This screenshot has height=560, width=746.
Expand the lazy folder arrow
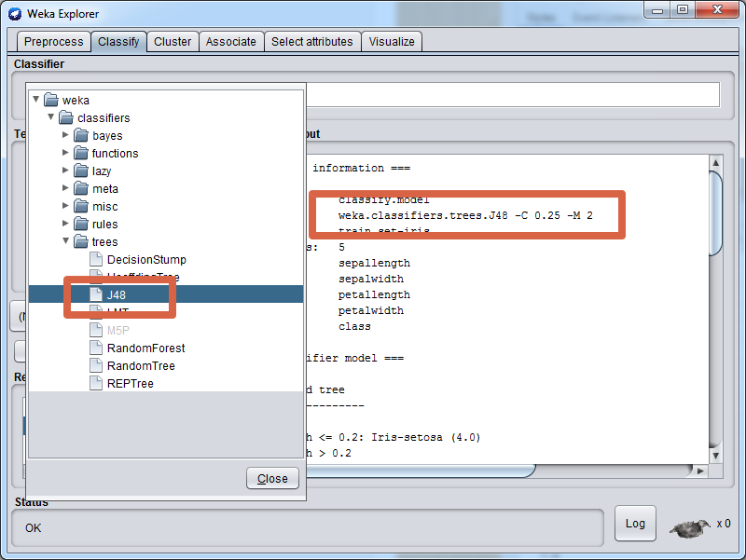65,171
